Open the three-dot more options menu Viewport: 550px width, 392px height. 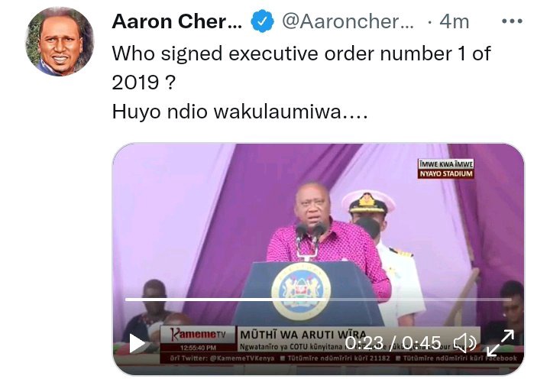(512, 21)
